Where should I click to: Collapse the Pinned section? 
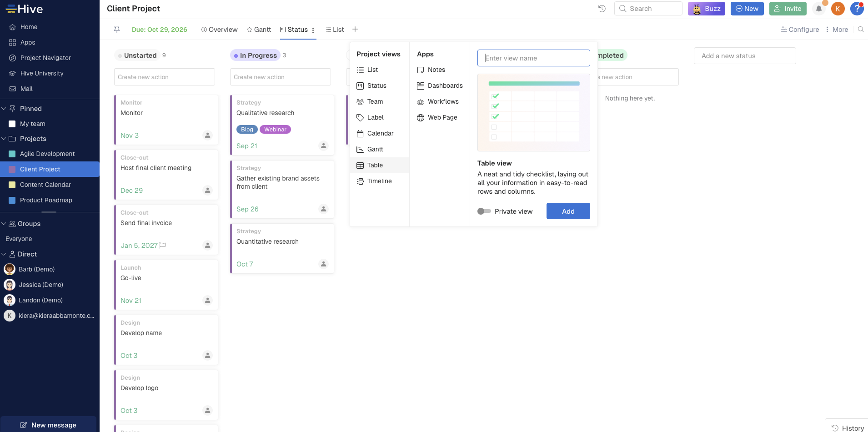click(4, 109)
